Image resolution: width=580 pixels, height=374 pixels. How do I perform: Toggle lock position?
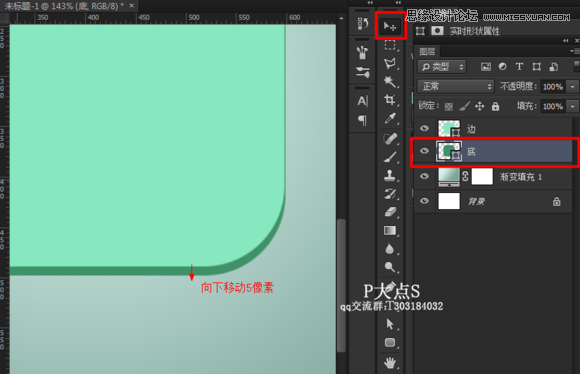480,107
